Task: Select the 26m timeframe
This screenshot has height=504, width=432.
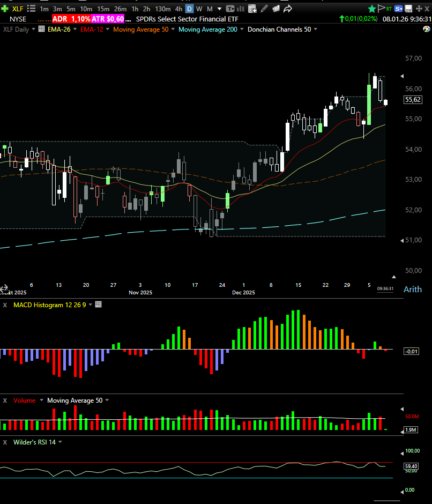Action: tap(120, 9)
